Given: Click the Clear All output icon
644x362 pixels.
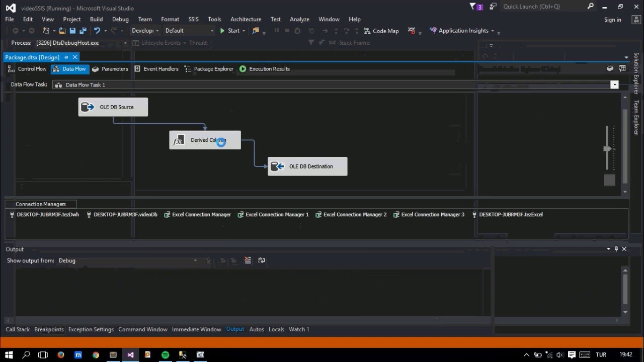Looking at the screenshot, I should coord(248,260).
